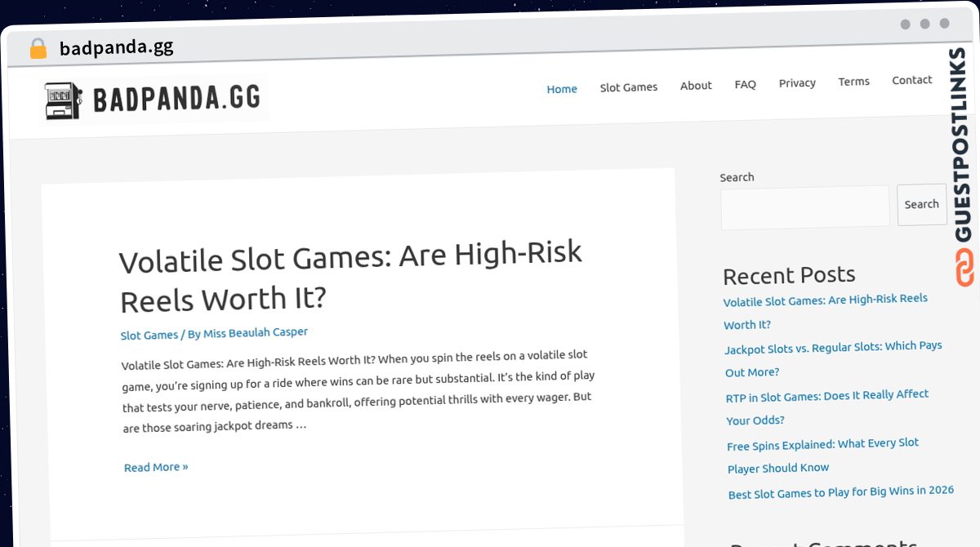
Task: Open the Terms page
Action: (853, 81)
